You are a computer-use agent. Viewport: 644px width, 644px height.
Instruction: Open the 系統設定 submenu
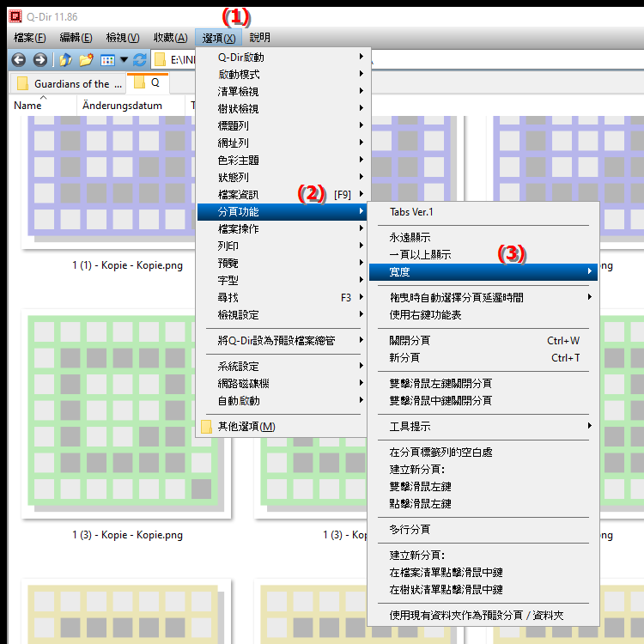[283, 367]
